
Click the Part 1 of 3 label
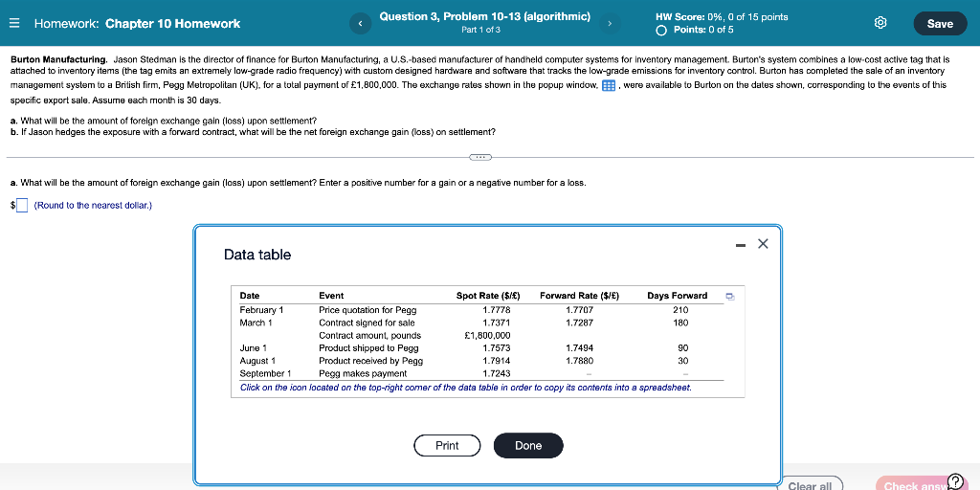click(480, 30)
